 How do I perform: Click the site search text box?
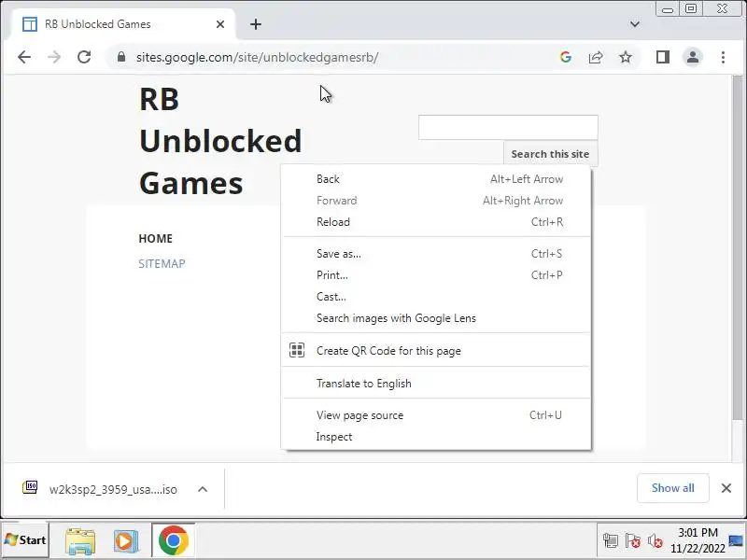[508, 127]
